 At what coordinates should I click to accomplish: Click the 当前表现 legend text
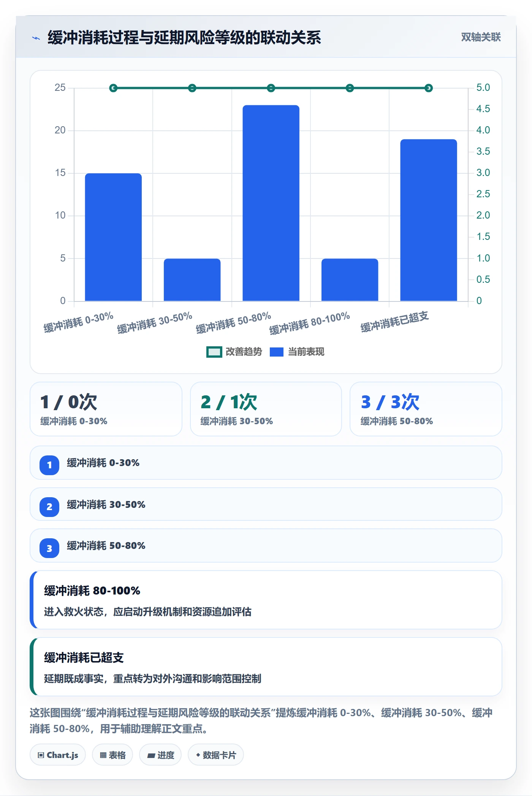pyautogui.click(x=306, y=352)
